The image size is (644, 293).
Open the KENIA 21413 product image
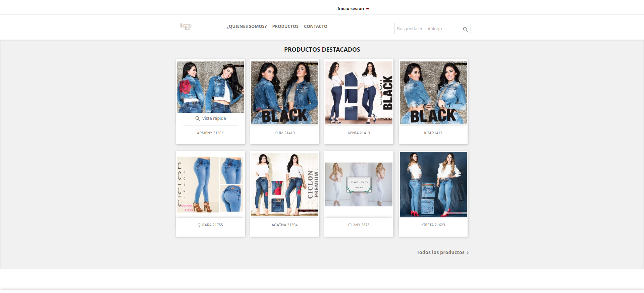tap(359, 93)
